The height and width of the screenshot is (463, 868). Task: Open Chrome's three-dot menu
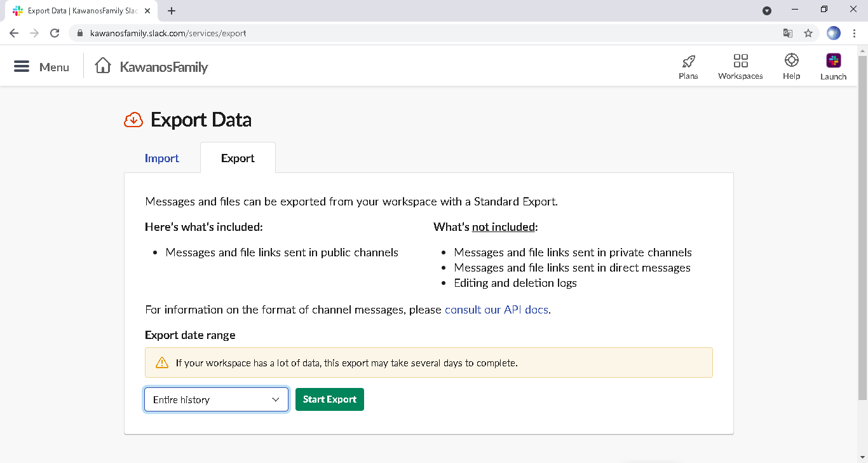point(855,33)
